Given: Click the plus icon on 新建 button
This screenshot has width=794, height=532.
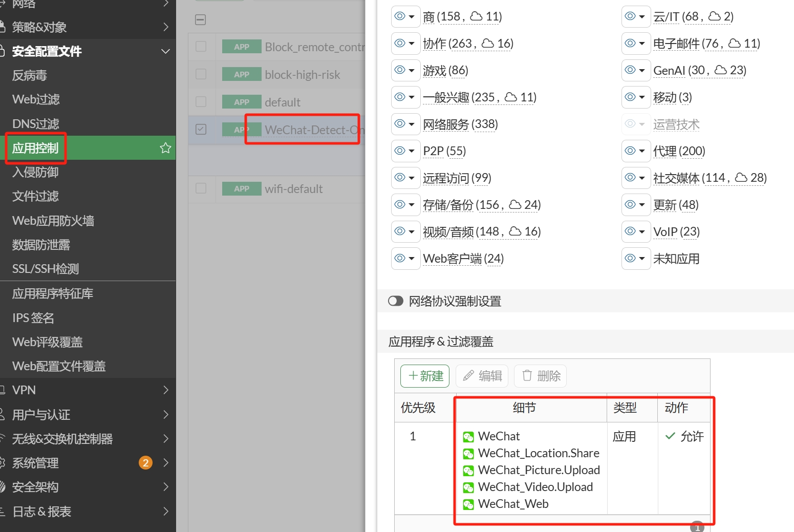Looking at the screenshot, I should pyautogui.click(x=413, y=376).
